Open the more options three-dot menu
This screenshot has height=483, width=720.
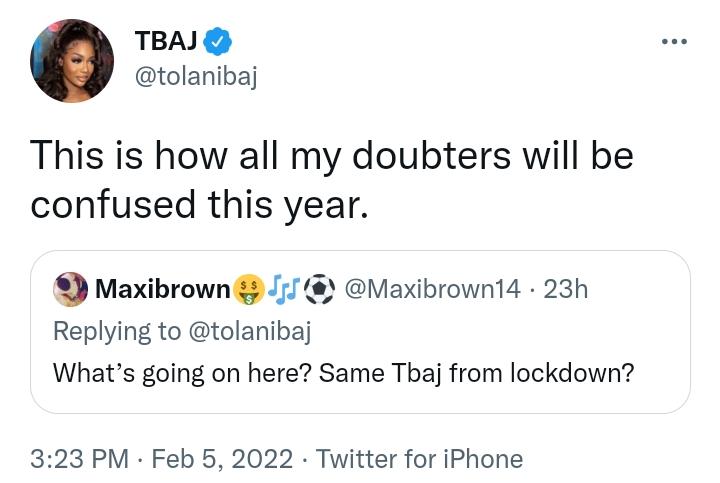pos(675,42)
